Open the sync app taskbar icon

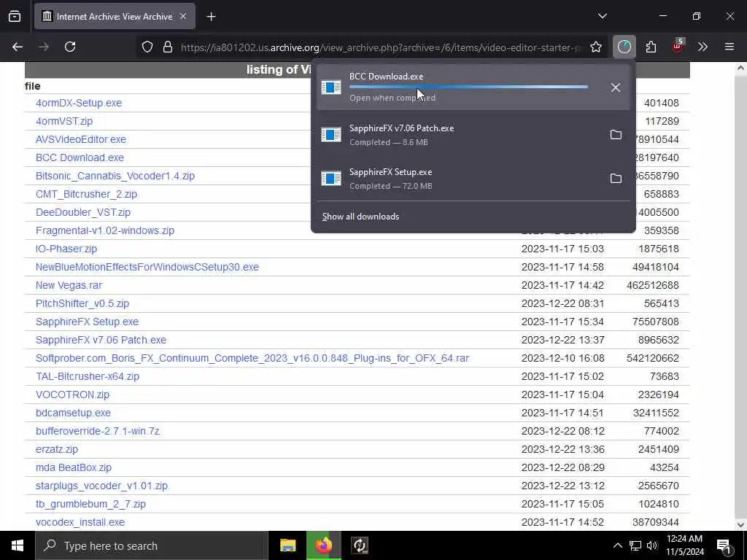tap(359, 545)
